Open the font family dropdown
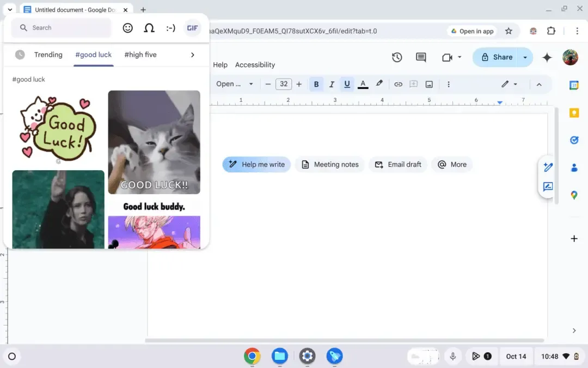The width and height of the screenshot is (588, 368). [x=234, y=84]
